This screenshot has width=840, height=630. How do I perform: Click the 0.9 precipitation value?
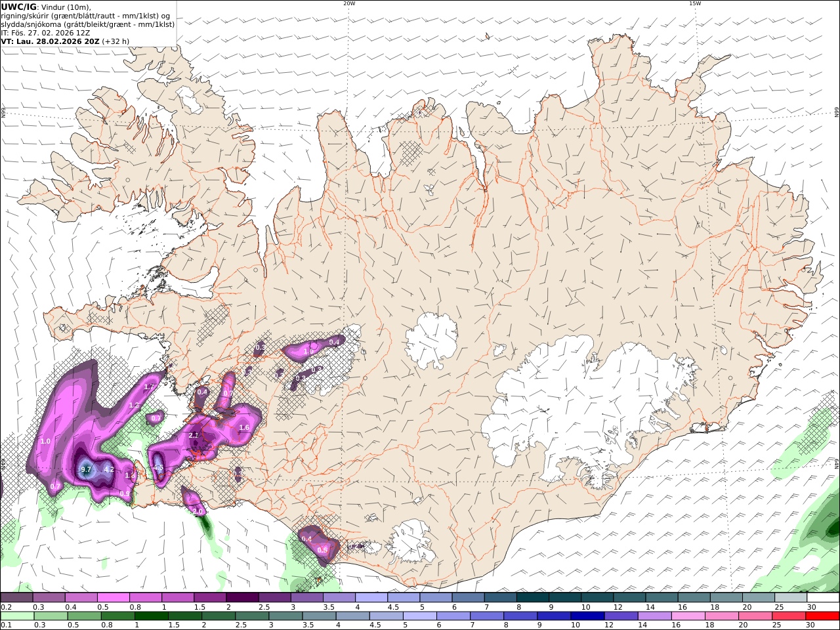(x=125, y=493)
